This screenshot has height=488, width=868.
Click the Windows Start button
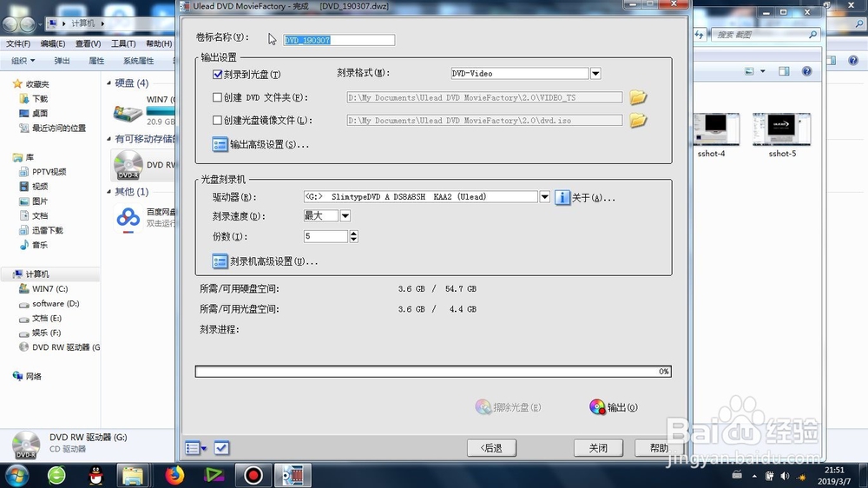click(x=16, y=475)
